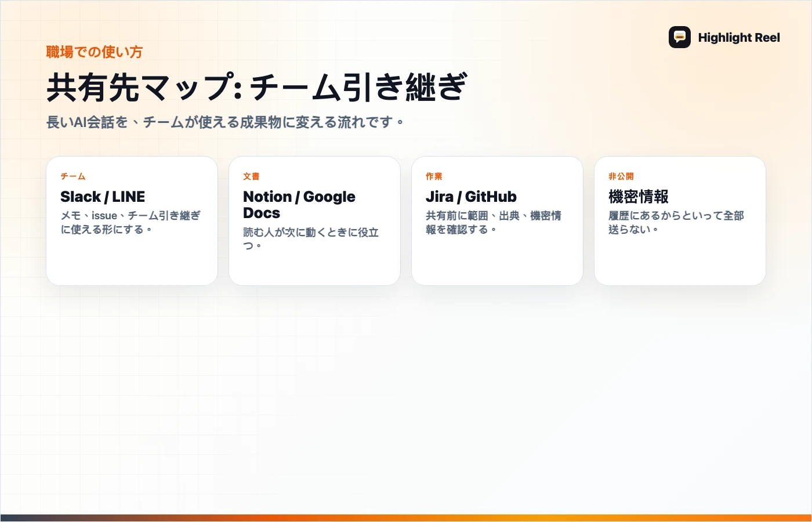812x522 pixels.
Task: Click the description 読む人が次に動くときに役立つ
Action: click(x=311, y=239)
